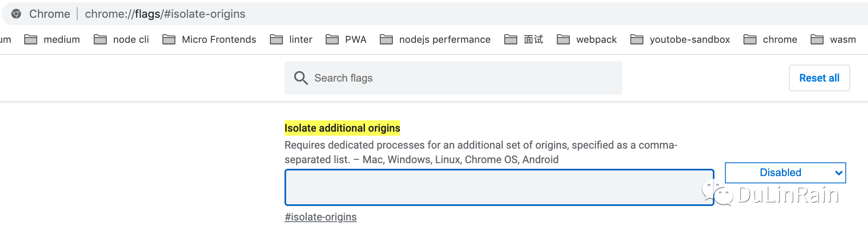Image resolution: width=868 pixels, height=231 pixels.
Task: Open the youtobe-sandbox bookmark folder
Action: pyautogui.click(x=680, y=40)
